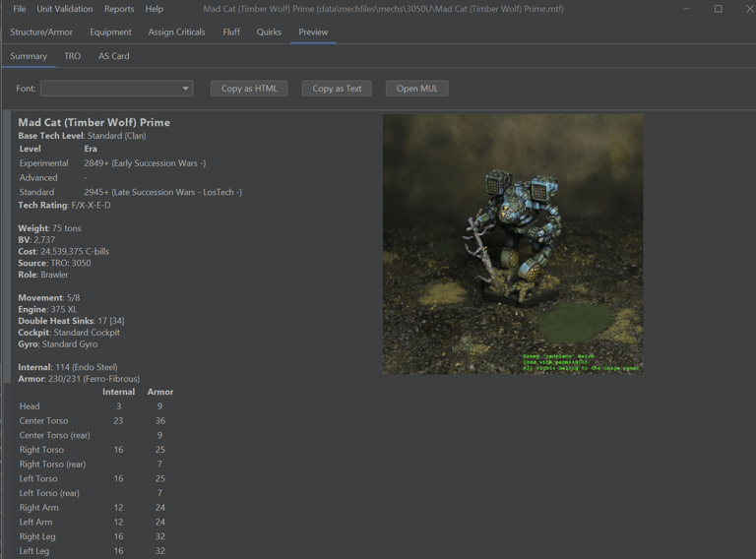The height and width of the screenshot is (559, 756).
Task: Open the Unit Validation menu
Action: [65, 9]
